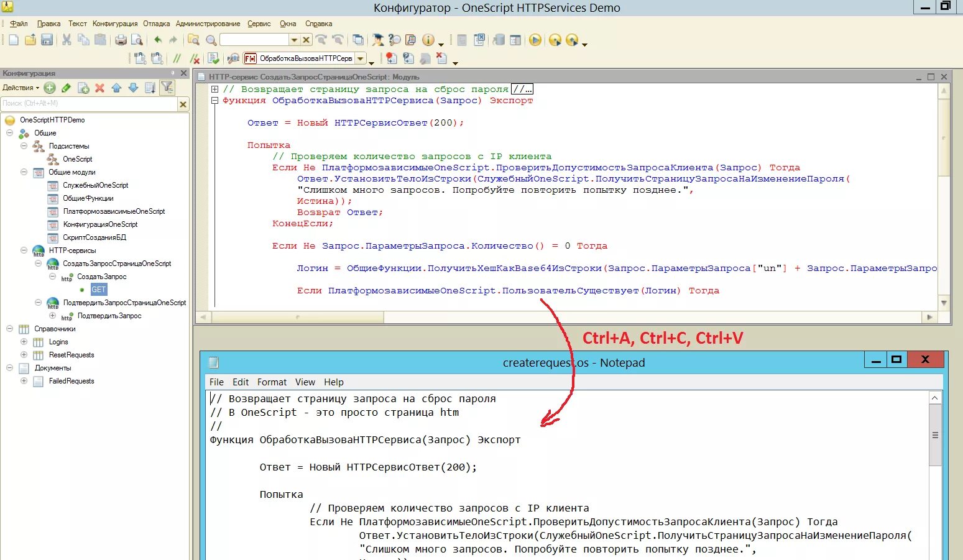Select the ПлатформозависимыеOneScript module
Viewport: 963px width, 560px height.
tap(114, 211)
